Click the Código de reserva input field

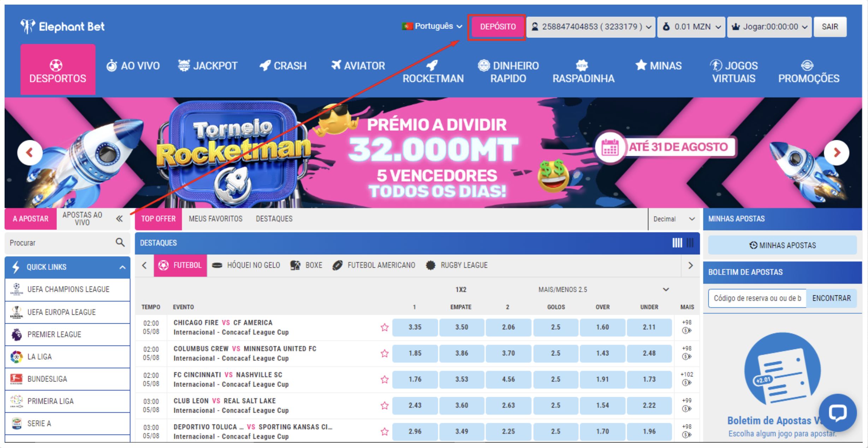point(757,298)
